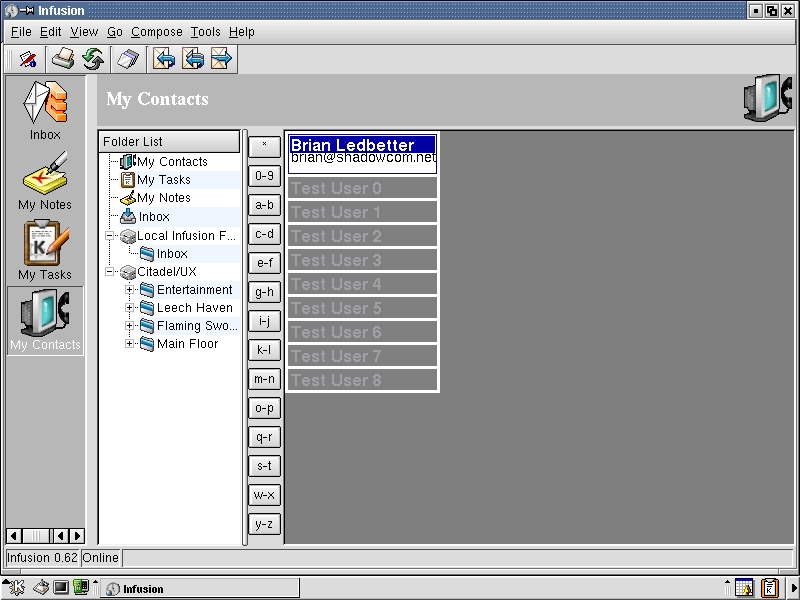Viewport: 800px width, 600px height.
Task: Collapse the Local Infusion F... tree node
Action: (110, 236)
